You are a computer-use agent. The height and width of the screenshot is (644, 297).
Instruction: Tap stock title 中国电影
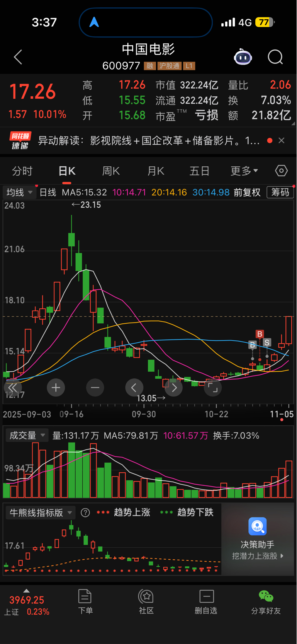pos(149,49)
